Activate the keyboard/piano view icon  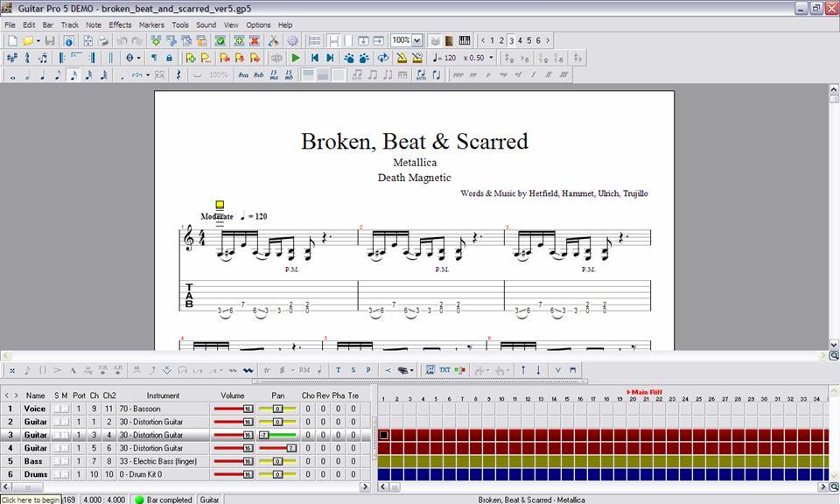tap(465, 40)
